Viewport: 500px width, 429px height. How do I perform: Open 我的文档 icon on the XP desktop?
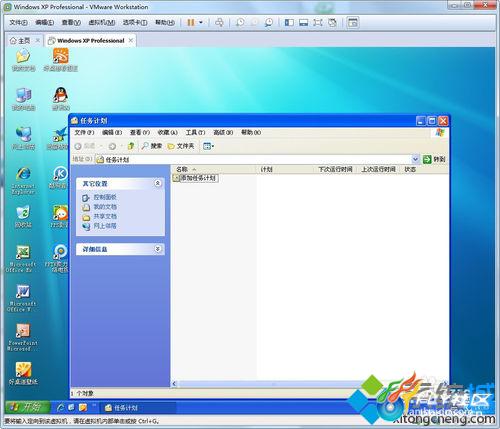pyautogui.click(x=23, y=60)
